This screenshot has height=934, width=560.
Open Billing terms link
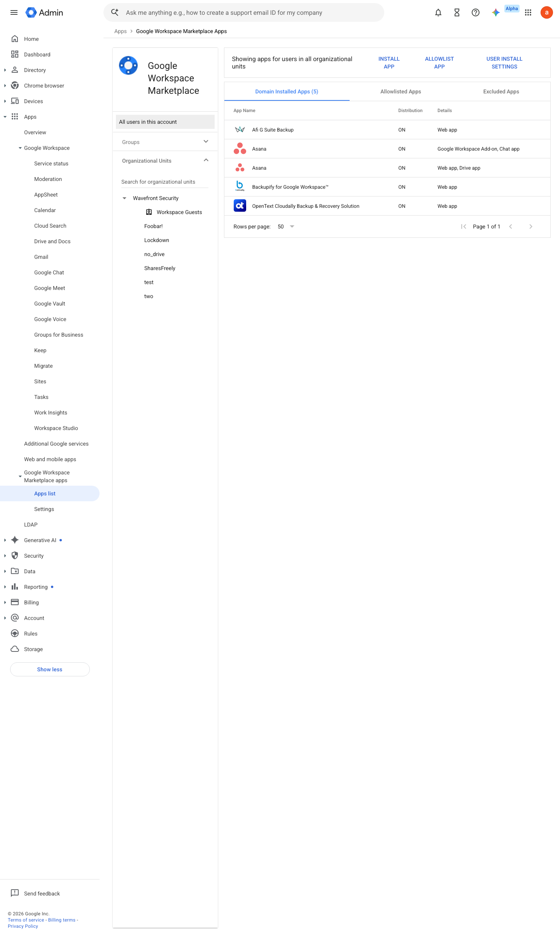pos(62,920)
